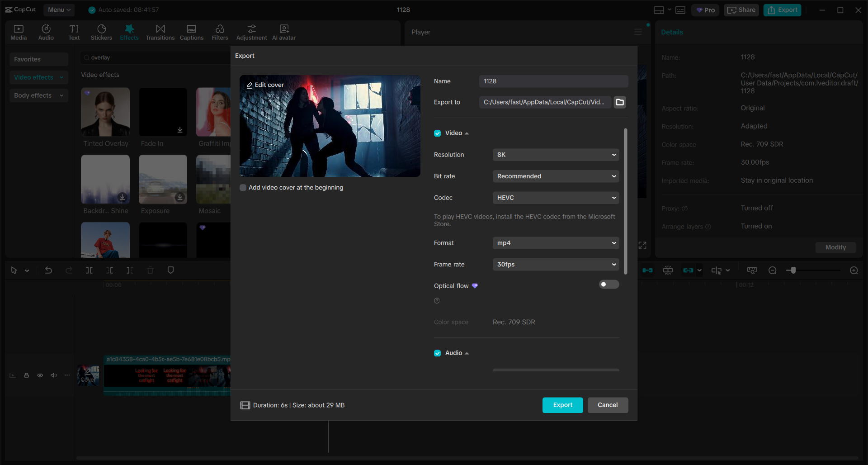Lock the video track in the timeline
Image resolution: width=868 pixels, height=465 pixels.
[x=26, y=375]
